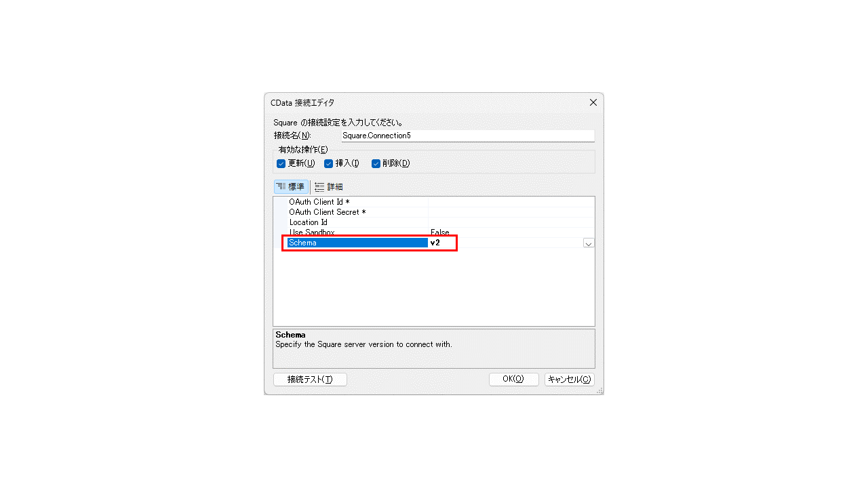Close the CData 接続エディタ dialog

593,102
